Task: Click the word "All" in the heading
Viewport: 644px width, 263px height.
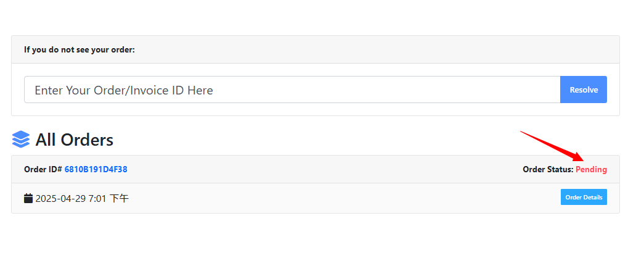Action: click(46, 140)
